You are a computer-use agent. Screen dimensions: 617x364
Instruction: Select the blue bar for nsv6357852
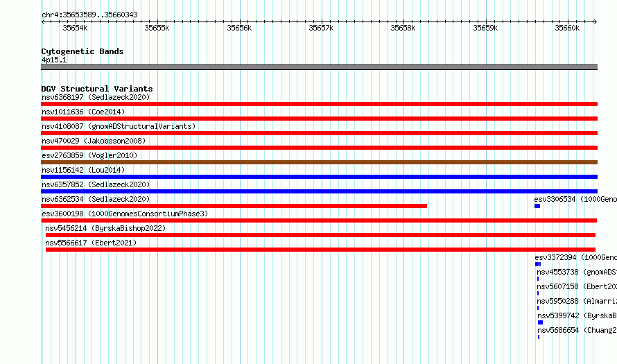tap(319, 191)
